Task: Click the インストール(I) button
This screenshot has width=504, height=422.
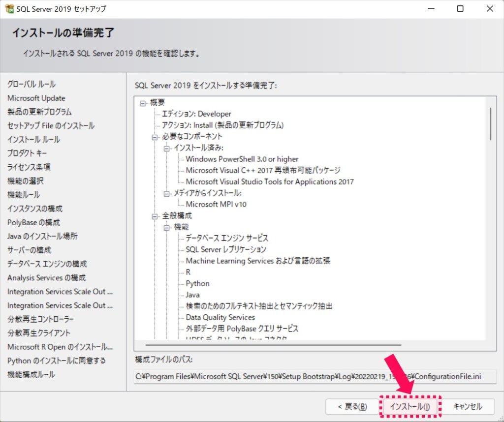Action: (410, 407)
